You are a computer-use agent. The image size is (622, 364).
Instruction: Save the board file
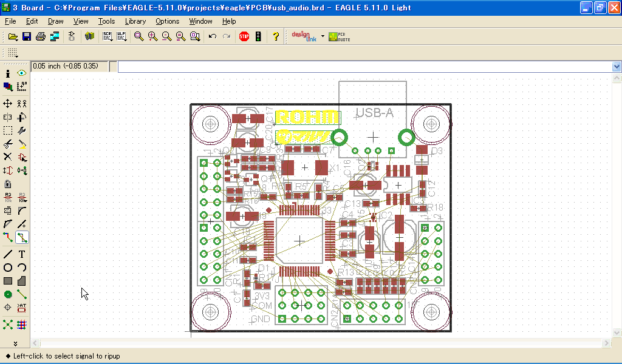tap(27, 36)
